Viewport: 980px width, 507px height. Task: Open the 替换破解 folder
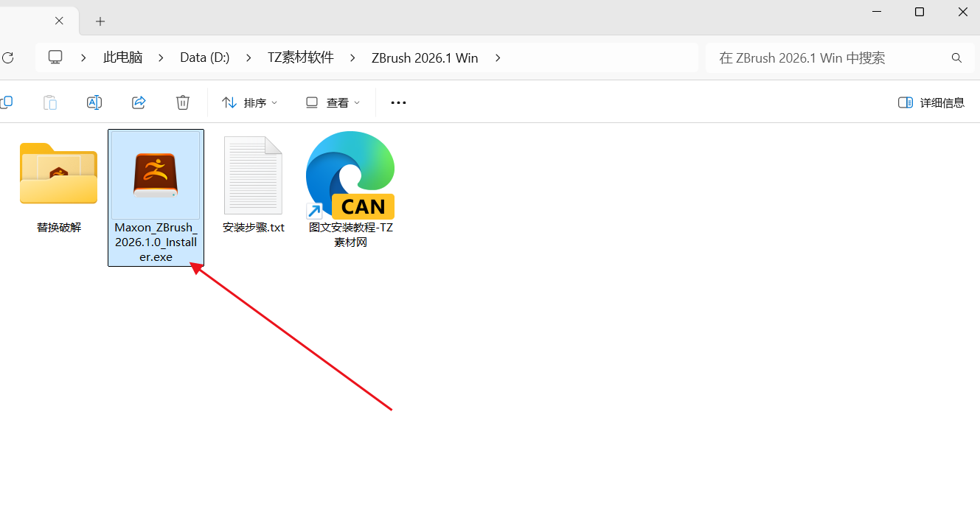coord(58,175)
